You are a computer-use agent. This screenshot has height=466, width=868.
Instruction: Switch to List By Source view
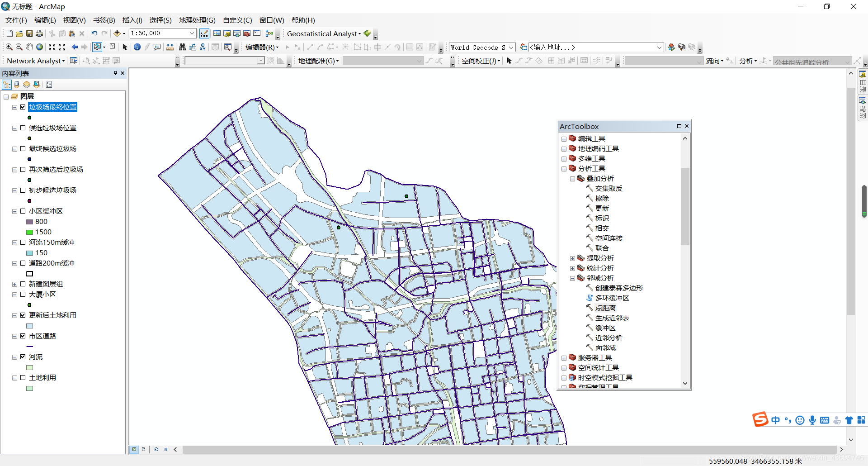17,85
